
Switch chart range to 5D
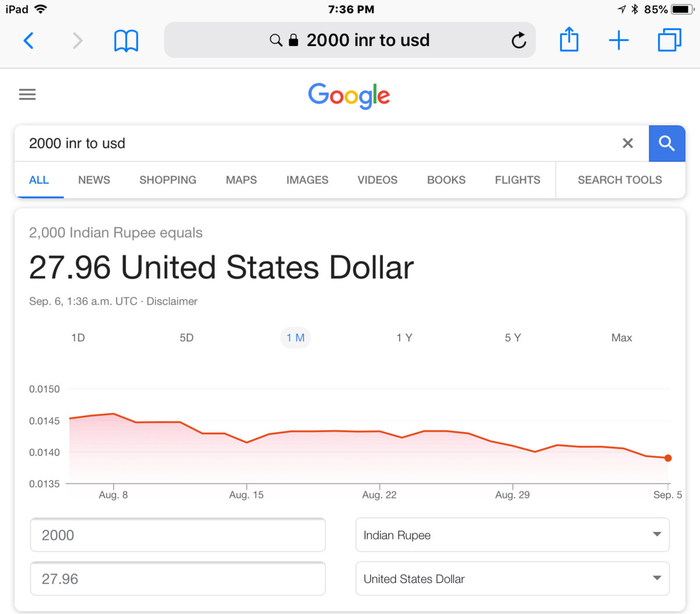pos(187,338)
